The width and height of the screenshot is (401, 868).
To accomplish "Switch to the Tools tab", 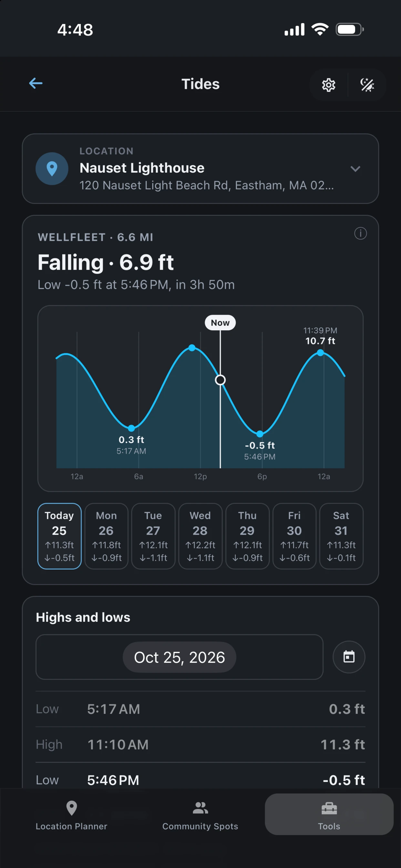I will pyautogui.click(x=329, y=814).
